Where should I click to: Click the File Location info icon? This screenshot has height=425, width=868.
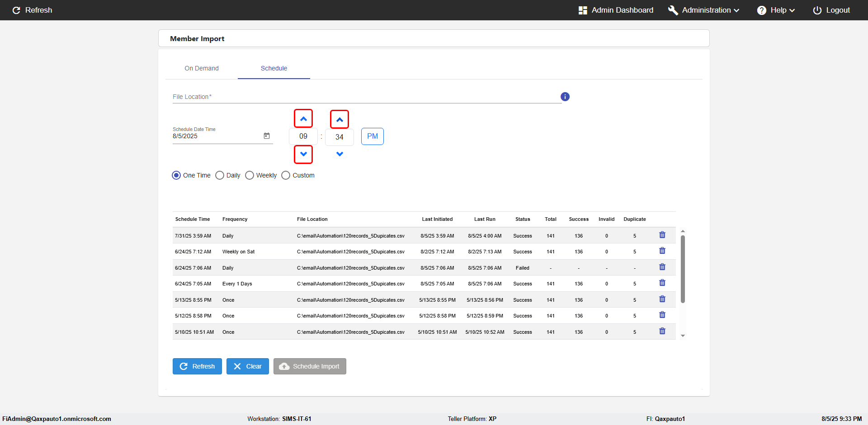[565, 97]
